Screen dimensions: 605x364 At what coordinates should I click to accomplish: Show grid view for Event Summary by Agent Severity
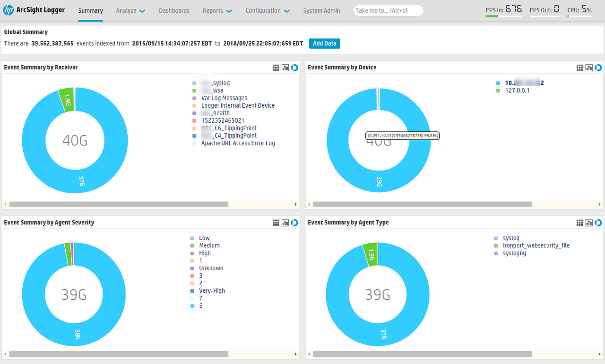click(x=276, y=223)
